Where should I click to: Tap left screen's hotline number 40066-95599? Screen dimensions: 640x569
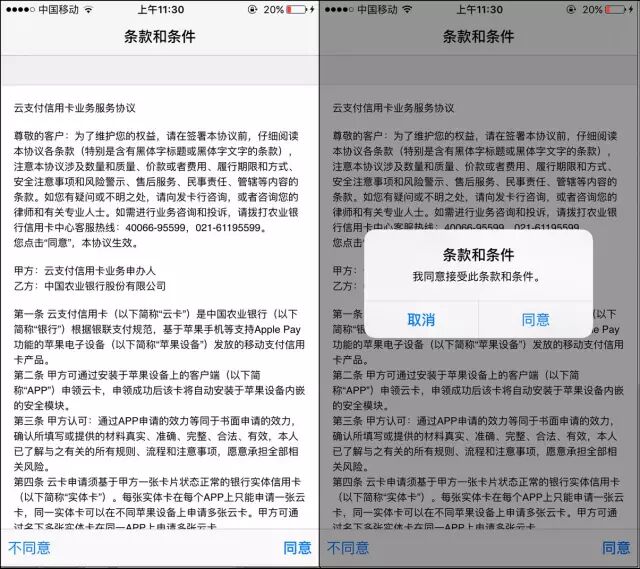(x=156, y=228)
